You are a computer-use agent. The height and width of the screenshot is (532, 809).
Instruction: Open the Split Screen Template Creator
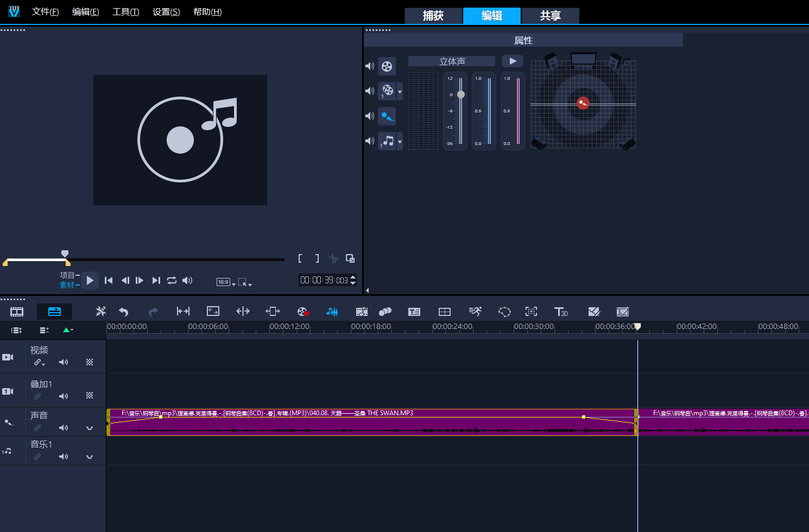tap(594, 312)
